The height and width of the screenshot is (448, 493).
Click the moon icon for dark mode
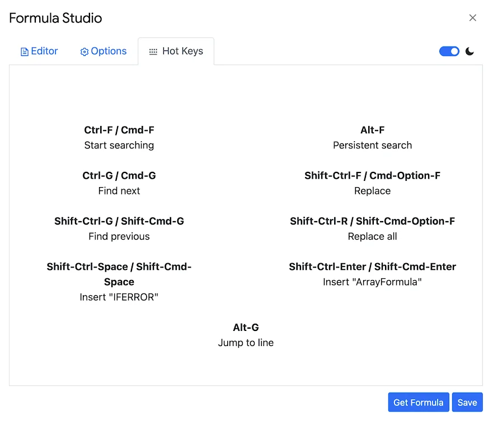coord(469,51)
